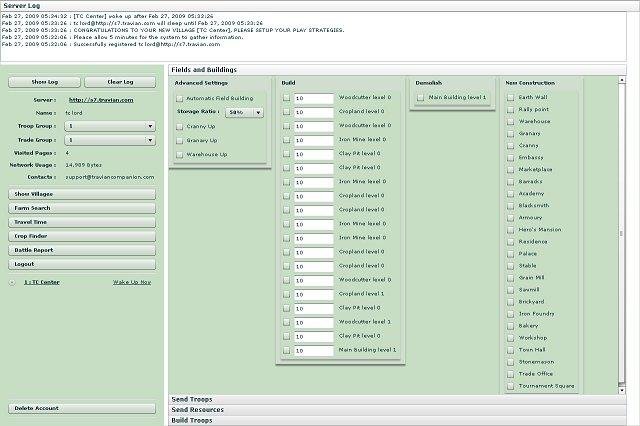Image resolution: width=640 pixels, height=426 pixels.
Task: Check the Build box for Cropland level 1
Action: tap(287, 294)
